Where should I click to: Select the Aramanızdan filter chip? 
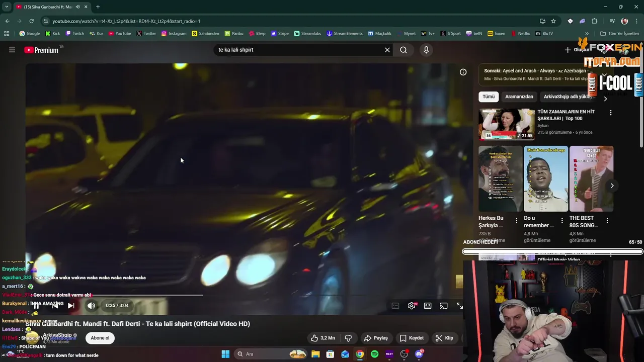click(519, 97)
